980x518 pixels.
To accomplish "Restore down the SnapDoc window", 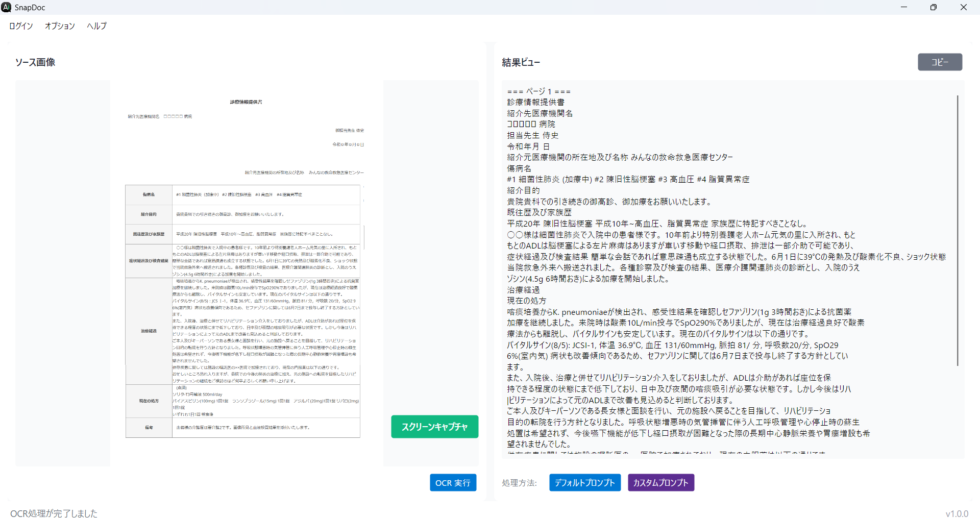I will (x=933, y=7).
